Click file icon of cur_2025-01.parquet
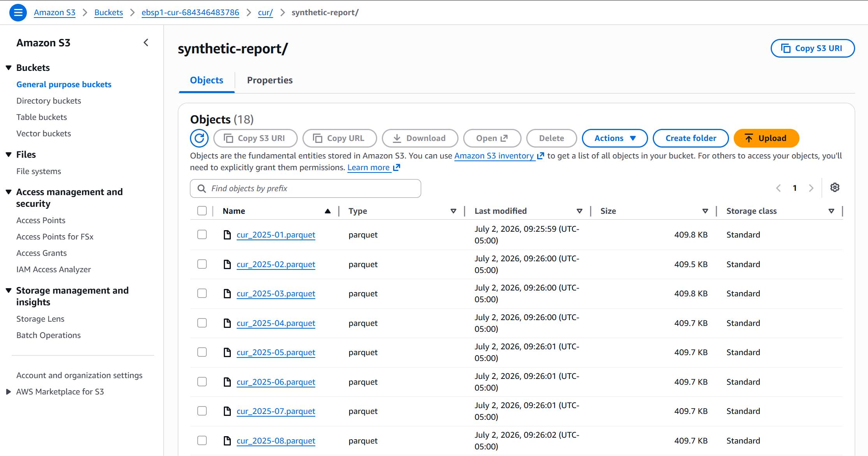Screen dimensions: 868x456 [x=227, y=234]
